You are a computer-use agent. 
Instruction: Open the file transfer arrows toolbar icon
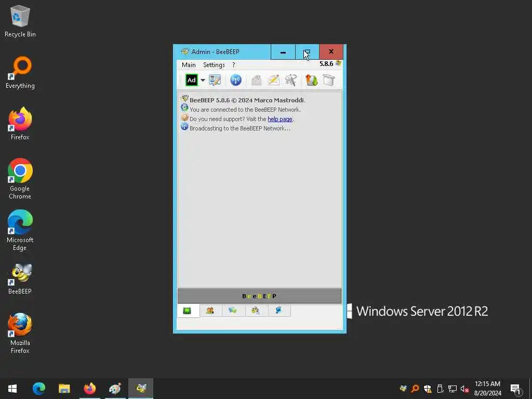312,81
